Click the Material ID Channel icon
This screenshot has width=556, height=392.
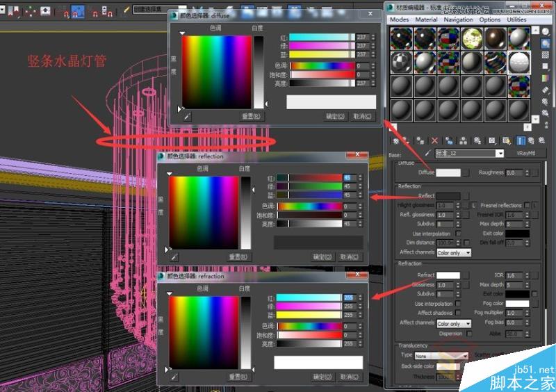click(x=492, y=141)
